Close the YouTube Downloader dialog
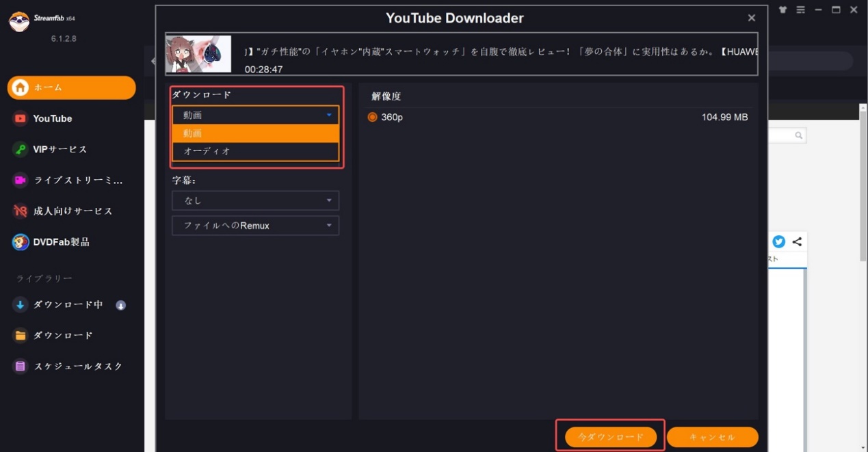The width and height of the screenshot is (868, 452). (x=752, y=18)
